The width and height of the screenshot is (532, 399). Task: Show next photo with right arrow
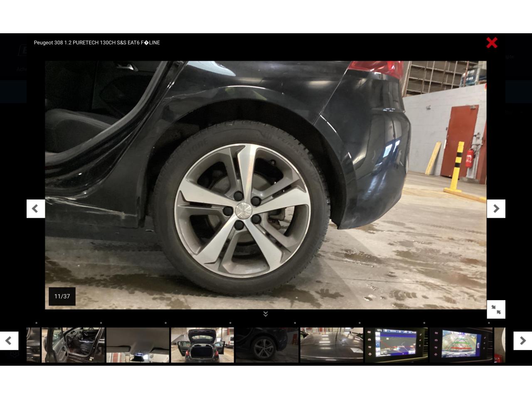tap(496, 209)
